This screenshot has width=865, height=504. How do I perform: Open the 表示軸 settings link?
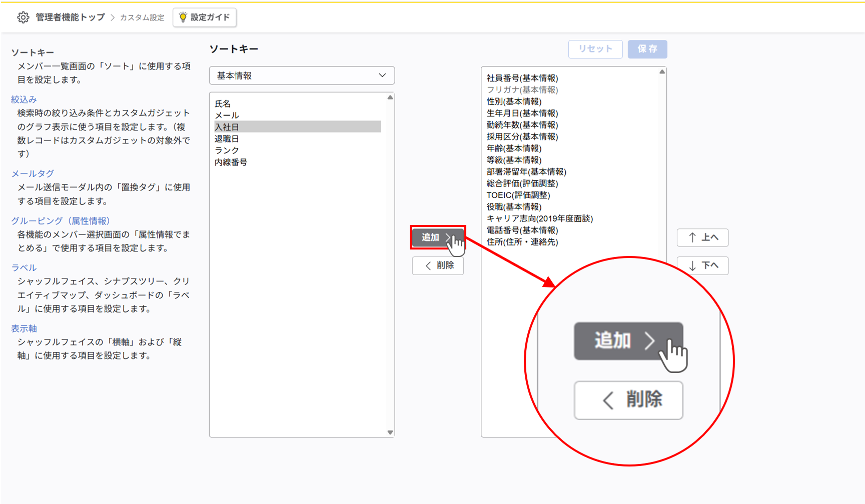[24, 328]
